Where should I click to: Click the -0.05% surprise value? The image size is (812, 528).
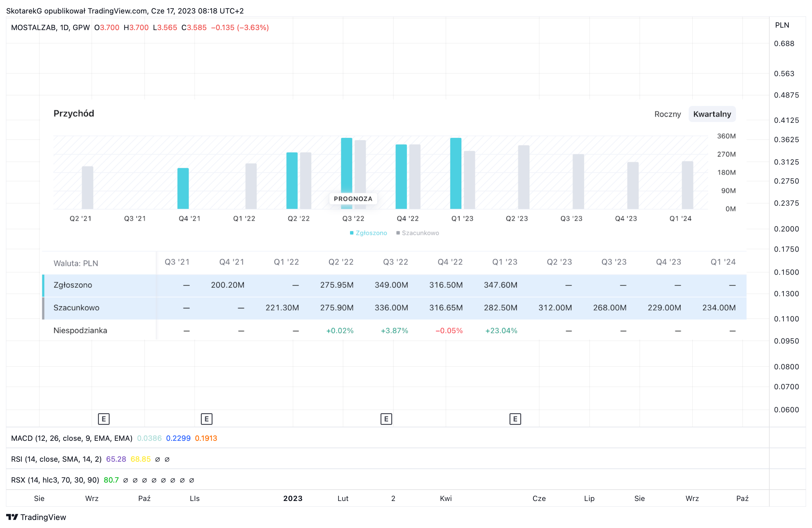tap(449, 331)
